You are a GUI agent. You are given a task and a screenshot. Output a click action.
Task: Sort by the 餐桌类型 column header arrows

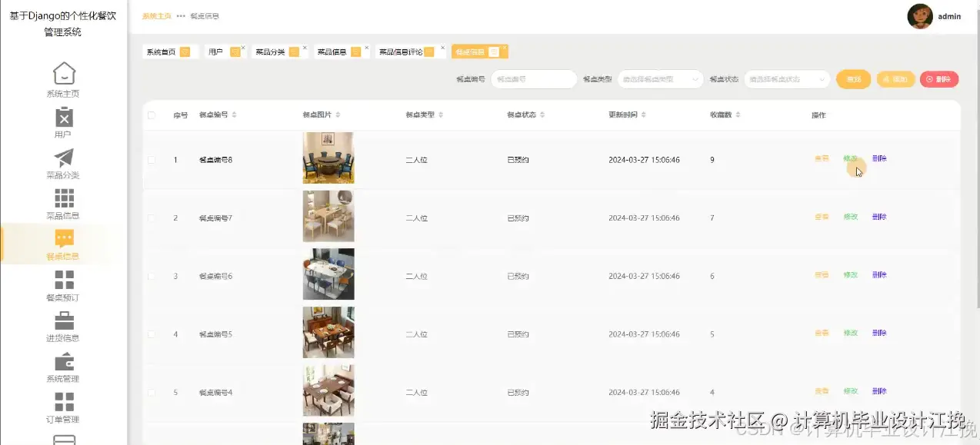[x=441, y=115]
